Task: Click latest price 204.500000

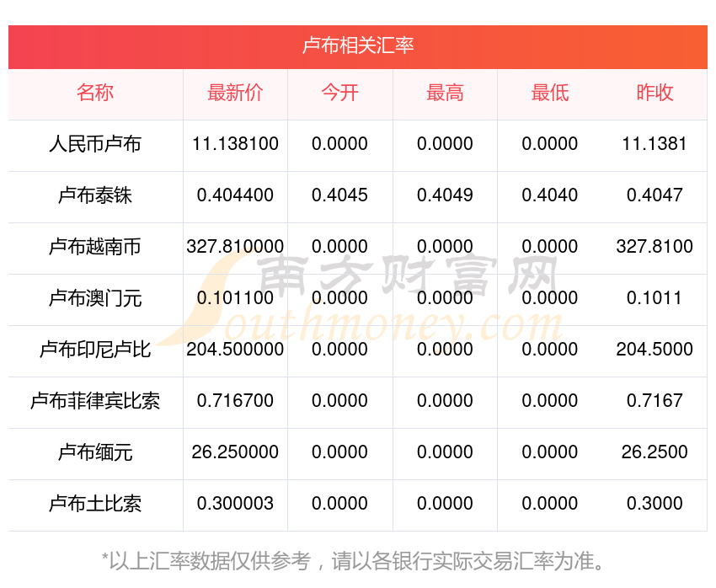Action: pyautogui.click(x=235, y=350)
